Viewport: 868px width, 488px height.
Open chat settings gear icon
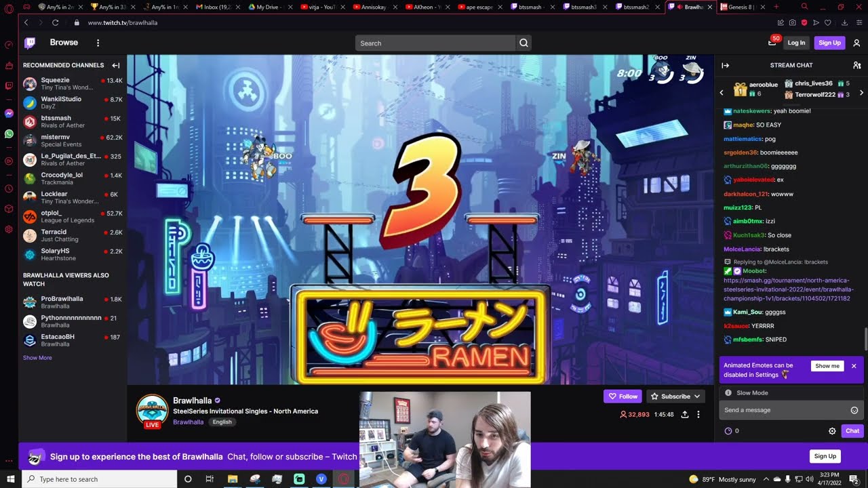832,431
